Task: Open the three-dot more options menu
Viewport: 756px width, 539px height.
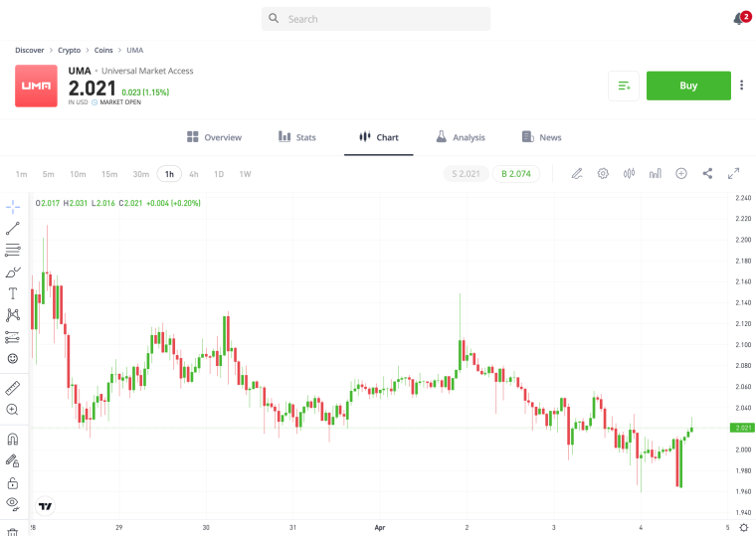Action: (x=741, y=86)
